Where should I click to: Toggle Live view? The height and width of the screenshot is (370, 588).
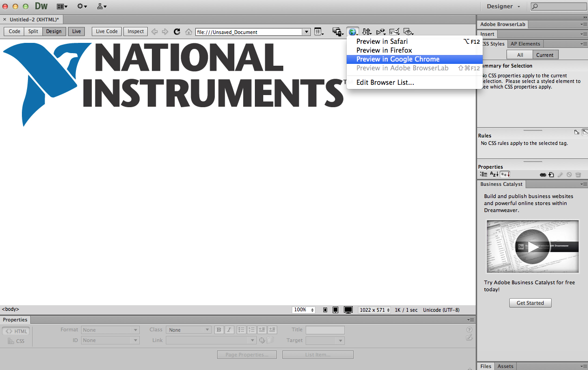tap(76, 31)
